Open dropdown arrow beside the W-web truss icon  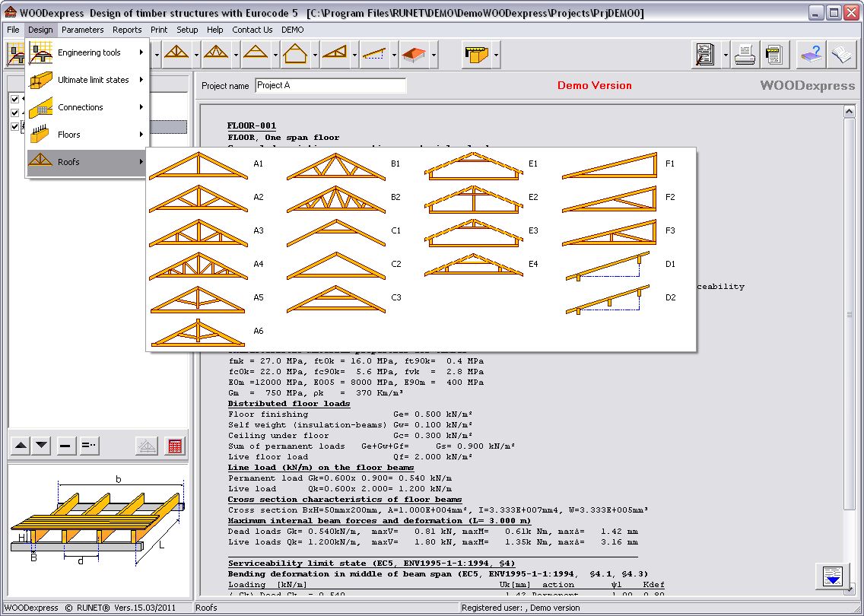(236, 55)
